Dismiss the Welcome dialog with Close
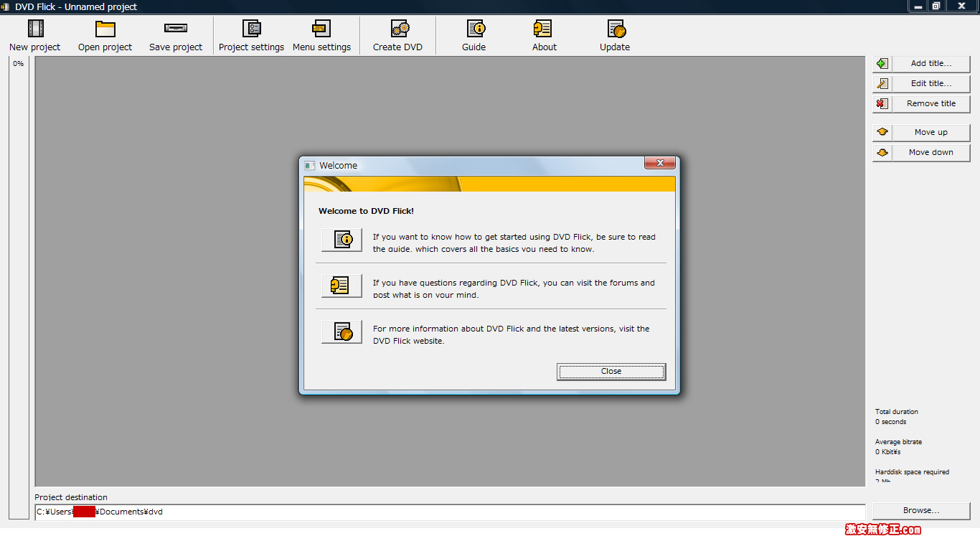This screenshot has width=980, height=536. point(611,372)
